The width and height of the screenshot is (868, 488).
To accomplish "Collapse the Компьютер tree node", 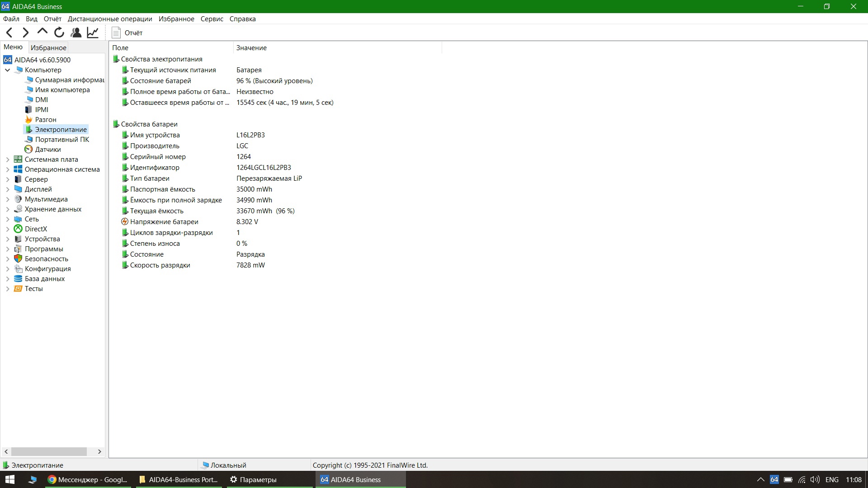I will click(8, 70).
